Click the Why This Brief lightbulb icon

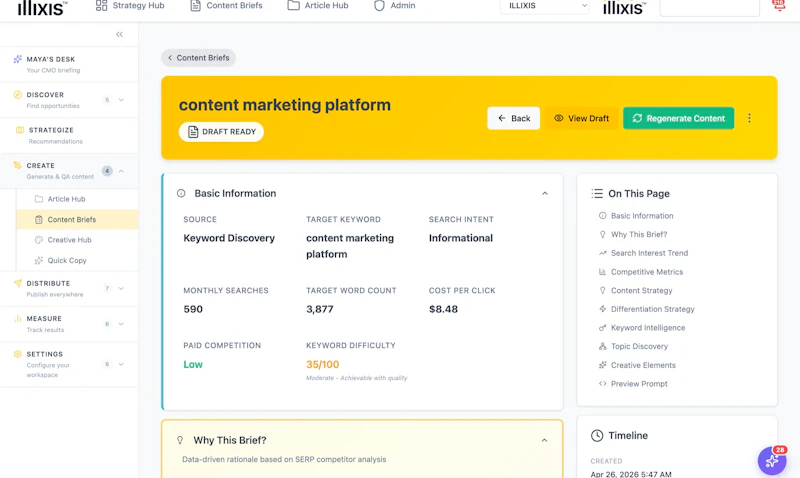click(180, 440)
